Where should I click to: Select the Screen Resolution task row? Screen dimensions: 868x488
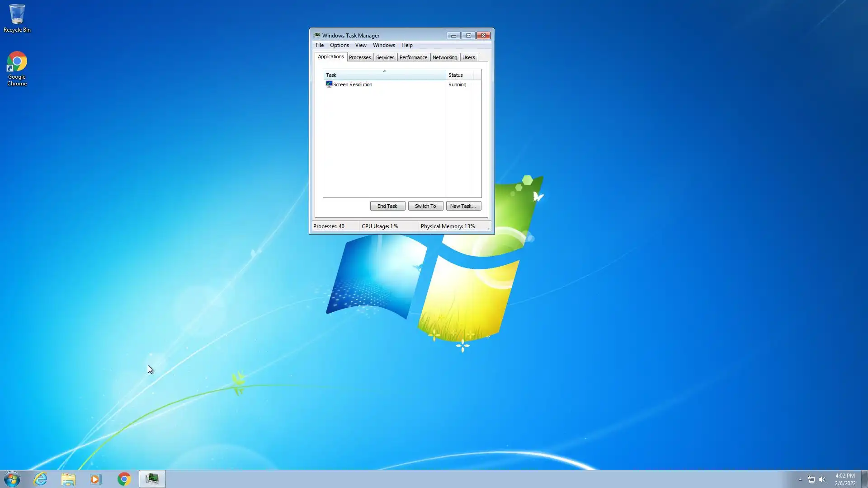(353, 84)
